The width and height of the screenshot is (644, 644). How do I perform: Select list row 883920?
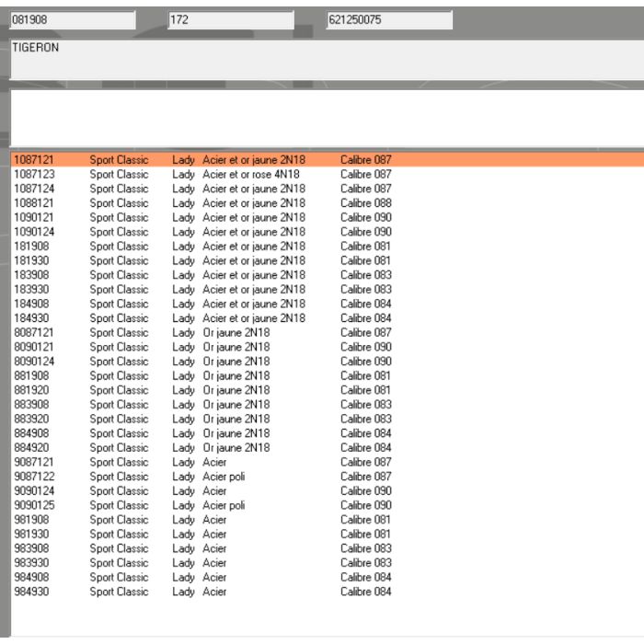327,419
